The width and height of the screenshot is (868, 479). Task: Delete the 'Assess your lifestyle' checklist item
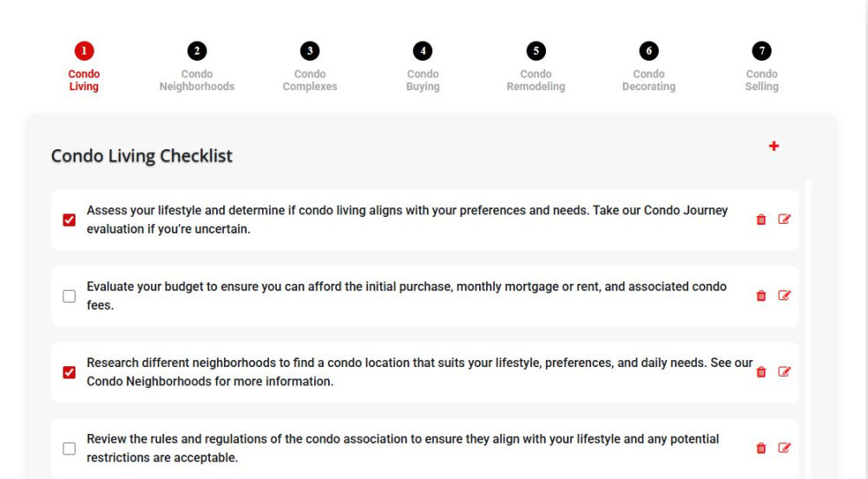tap(761, 220)
